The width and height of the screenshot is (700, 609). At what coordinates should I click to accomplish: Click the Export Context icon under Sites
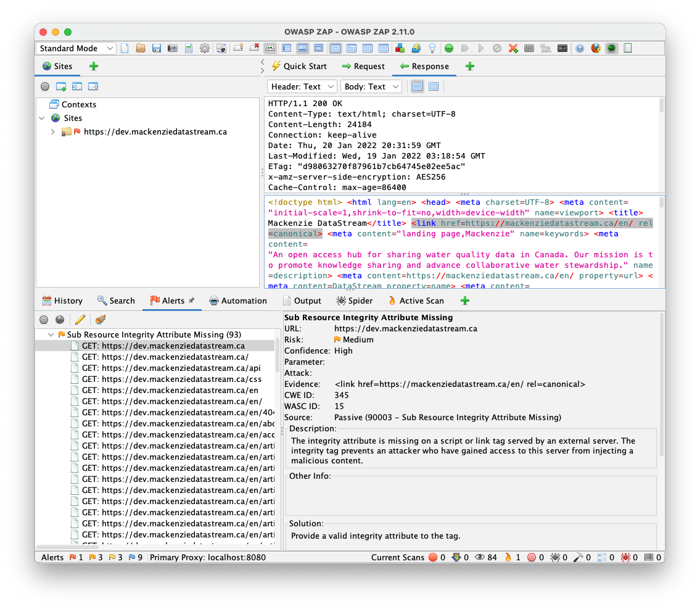click(93, 86)
